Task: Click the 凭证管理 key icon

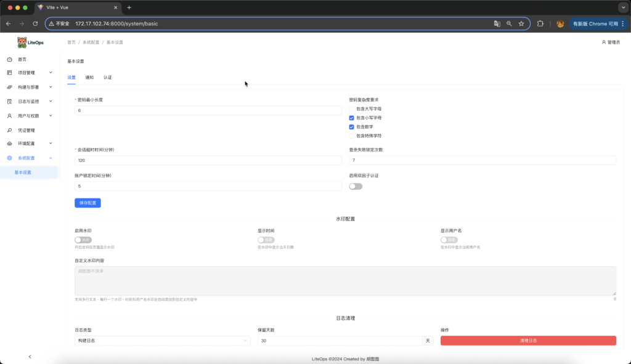Action: pyautogui.click(x=9, y=130)
